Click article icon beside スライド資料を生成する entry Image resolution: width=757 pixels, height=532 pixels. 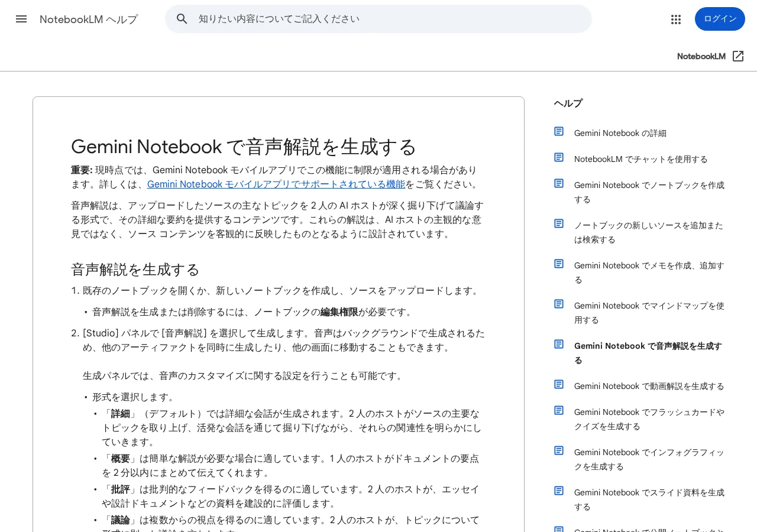559,491
